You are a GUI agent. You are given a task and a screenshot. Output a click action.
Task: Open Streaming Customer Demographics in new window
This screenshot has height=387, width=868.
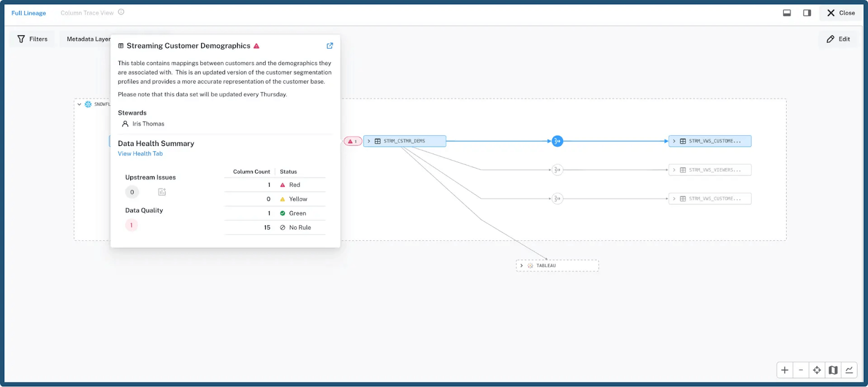[329, 46]
